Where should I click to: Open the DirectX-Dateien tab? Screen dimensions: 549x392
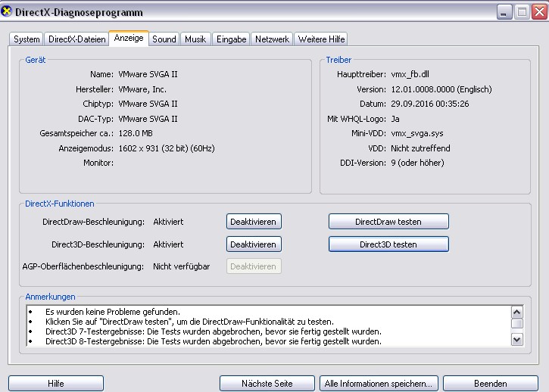click(76, 39)
